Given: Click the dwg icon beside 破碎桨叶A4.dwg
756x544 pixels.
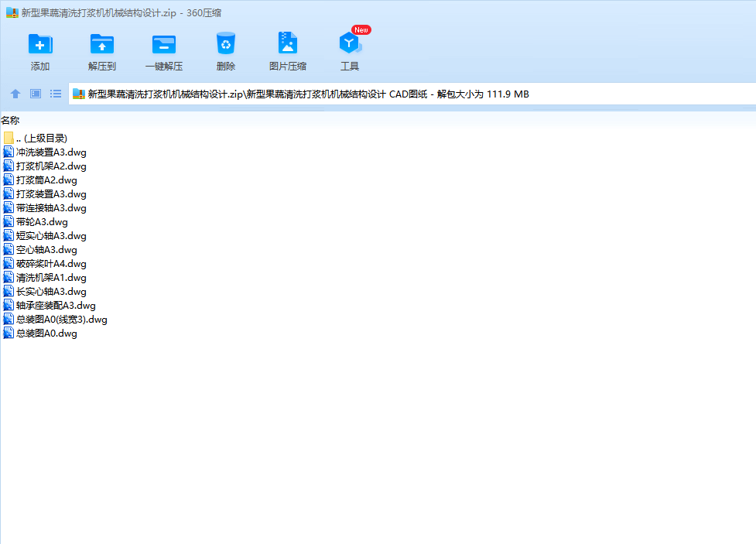Looking at the screenshot, I should click(x=9, y=265).
